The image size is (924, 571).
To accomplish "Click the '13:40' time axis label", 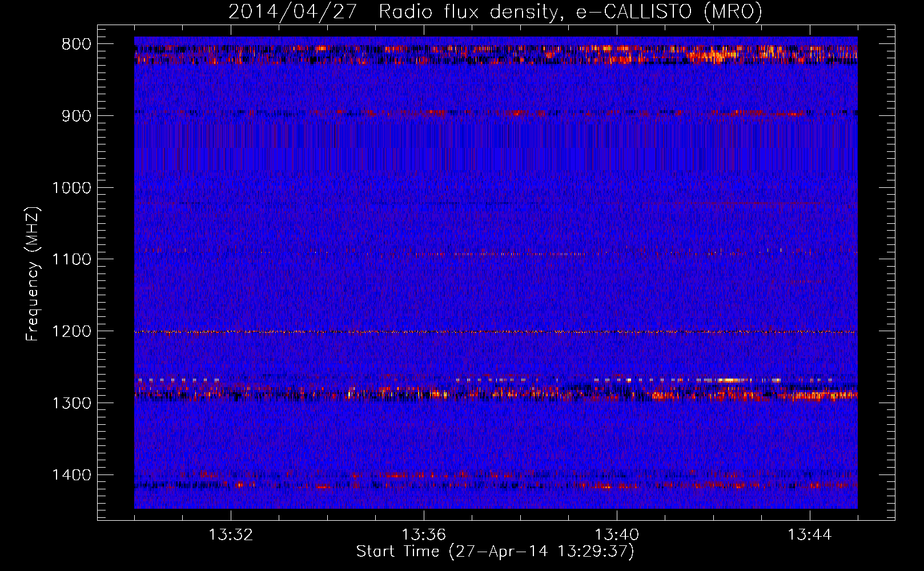I will [617, 535].
